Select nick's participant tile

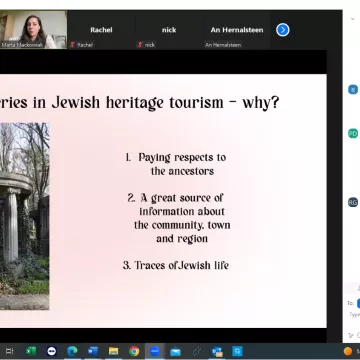169,30
